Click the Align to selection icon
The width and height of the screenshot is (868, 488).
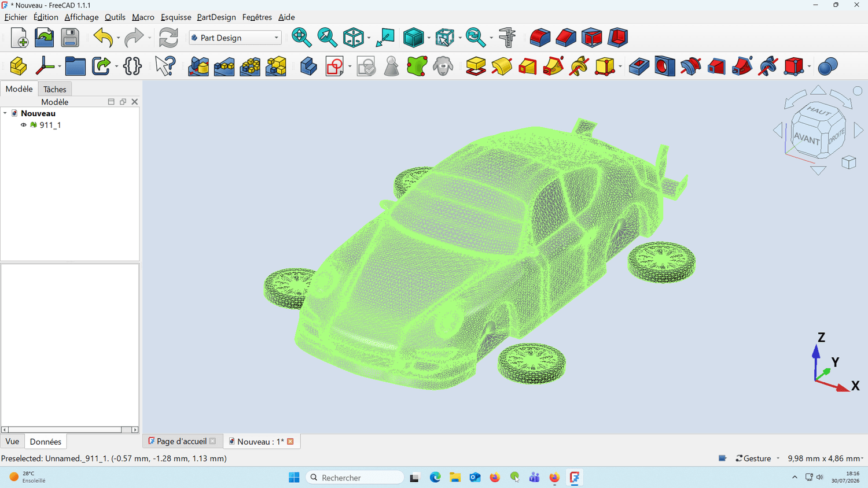click(x=385, y=38)
